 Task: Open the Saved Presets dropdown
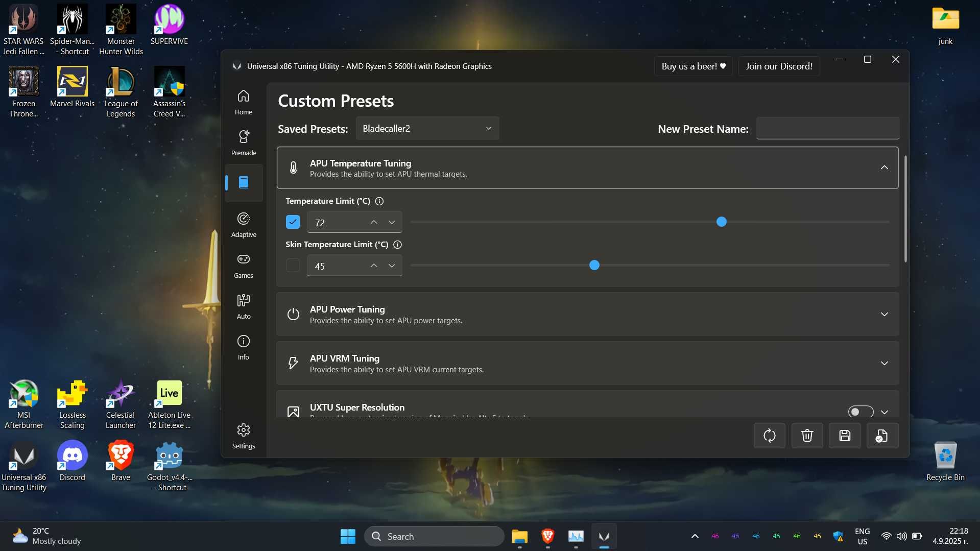(427, 129)
